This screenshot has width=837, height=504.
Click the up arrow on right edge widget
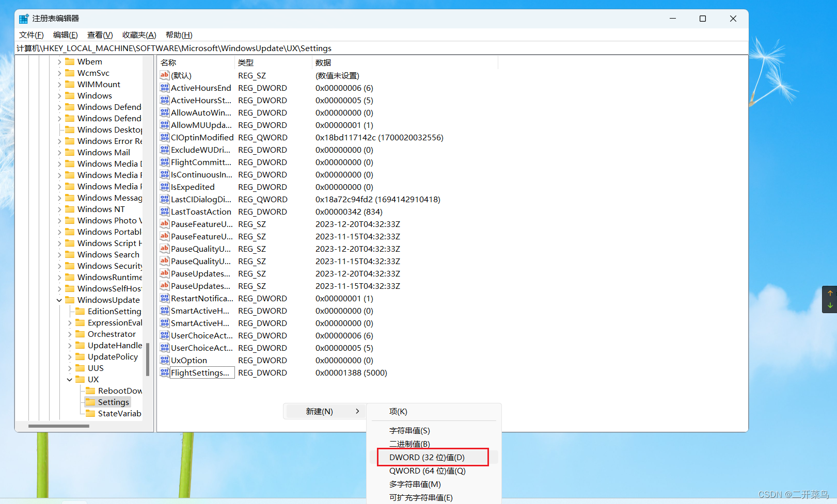pos(830,293)
